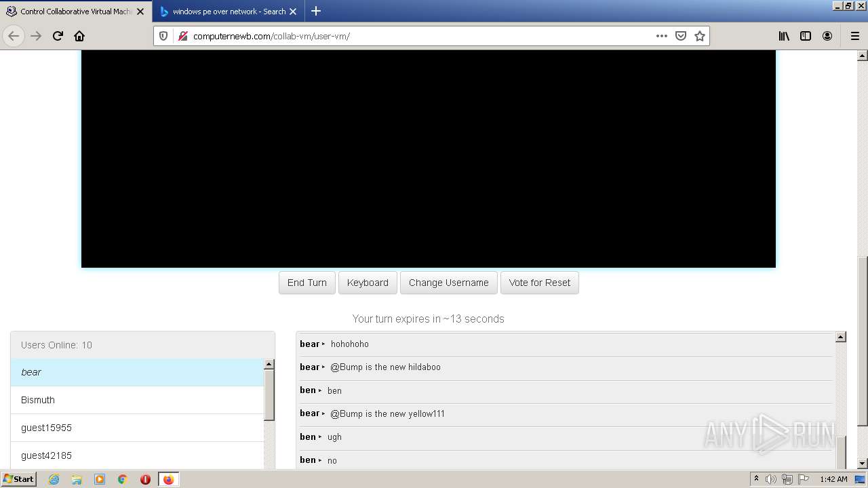This screenshot has height=488, width=868.
Task: Open tracking protection shield icon
Action: [x=163, y=36]
